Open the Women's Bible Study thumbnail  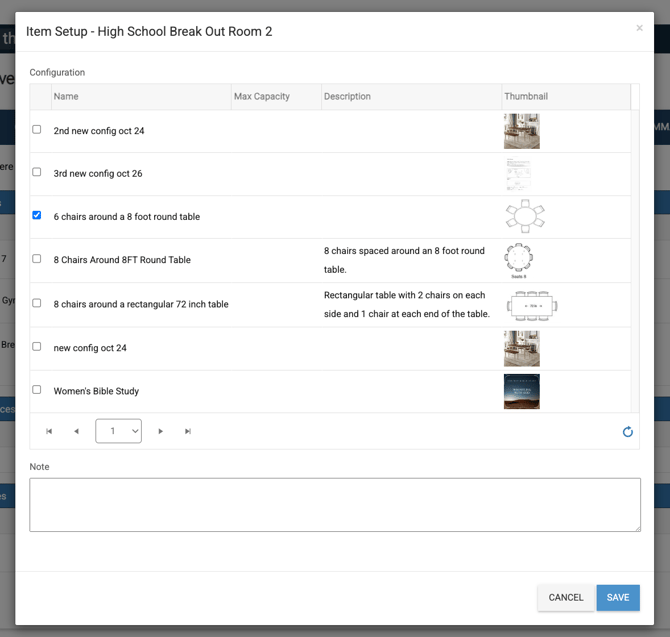coord(521,391)
